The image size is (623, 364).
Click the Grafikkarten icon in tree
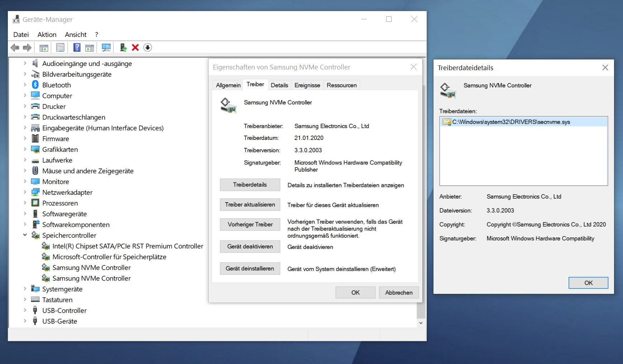tap(35, 149)
